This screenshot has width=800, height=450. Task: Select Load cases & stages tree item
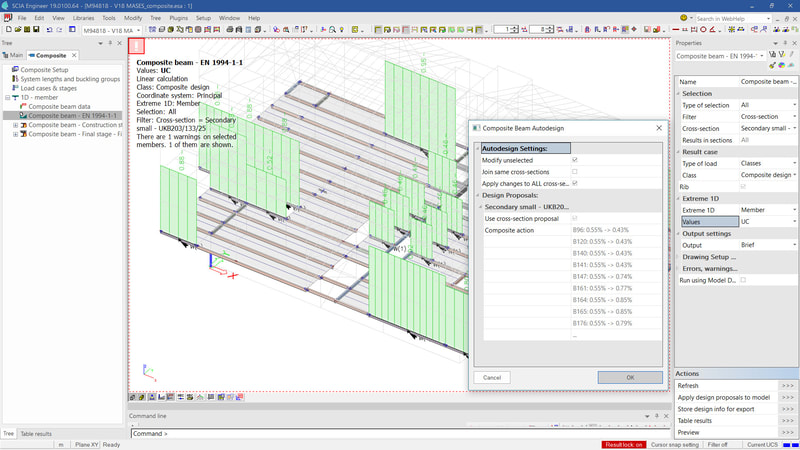tap(48, 88)
